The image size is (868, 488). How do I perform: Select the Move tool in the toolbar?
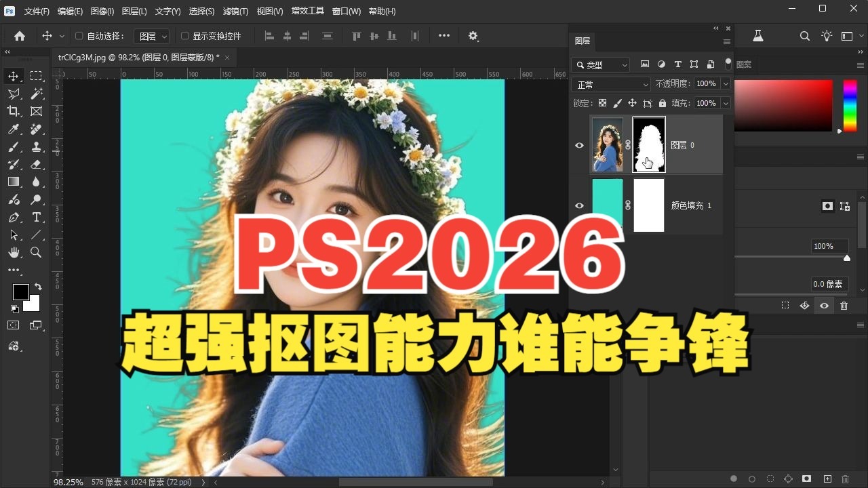click(14, 76)
